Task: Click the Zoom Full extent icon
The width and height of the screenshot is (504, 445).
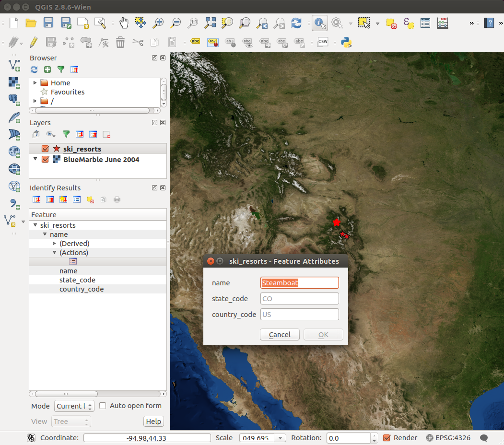Action: click(210, 23)
